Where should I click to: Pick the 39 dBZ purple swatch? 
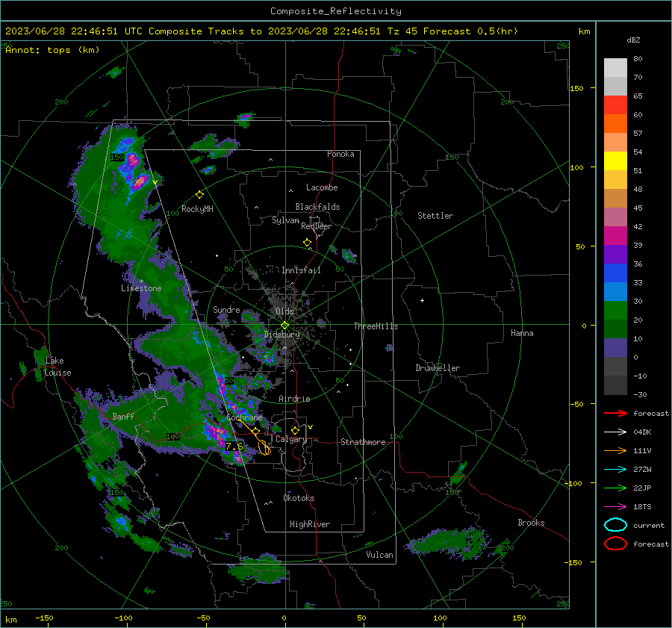point(615,254)
